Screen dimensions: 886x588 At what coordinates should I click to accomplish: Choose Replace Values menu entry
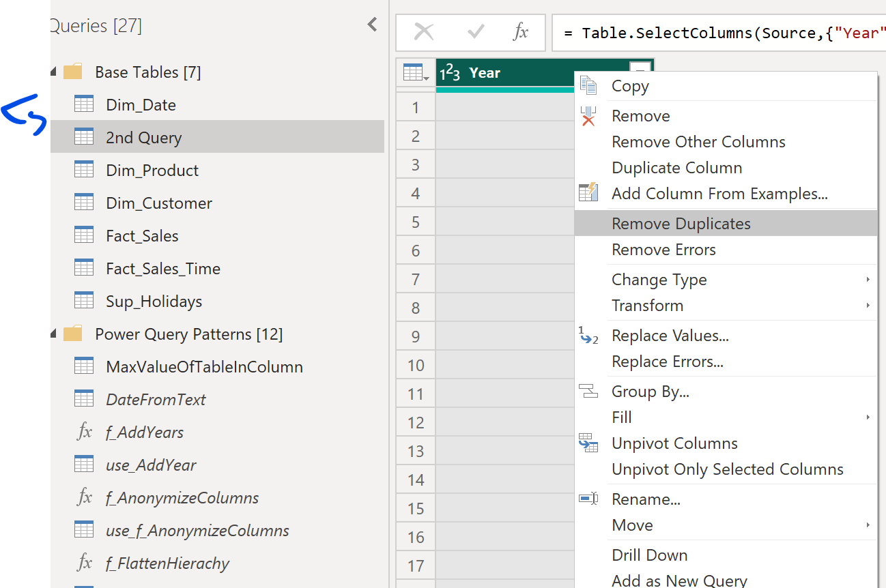click(x=726, y=336)
